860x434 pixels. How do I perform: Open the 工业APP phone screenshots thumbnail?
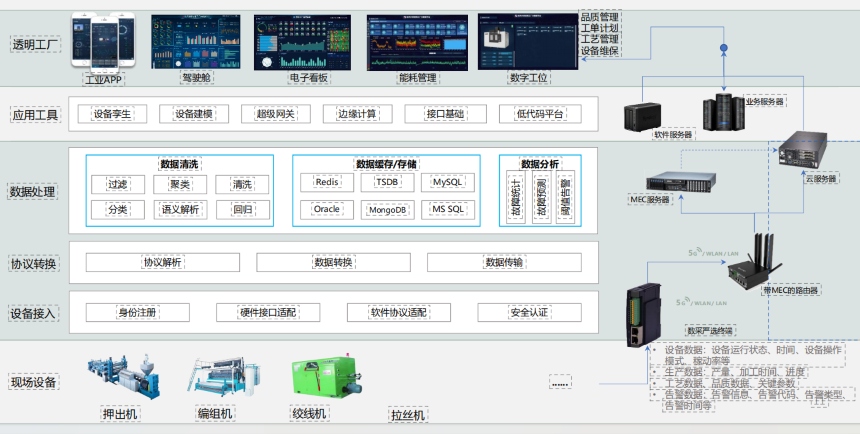pyautogui.click(x=105, y=42)
